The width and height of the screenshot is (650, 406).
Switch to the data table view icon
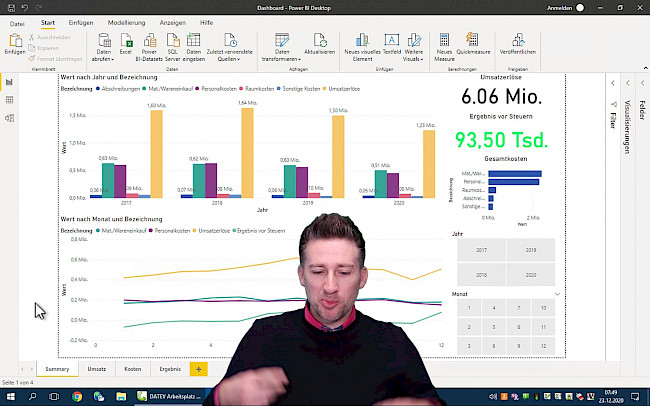[x=9, y=100]
